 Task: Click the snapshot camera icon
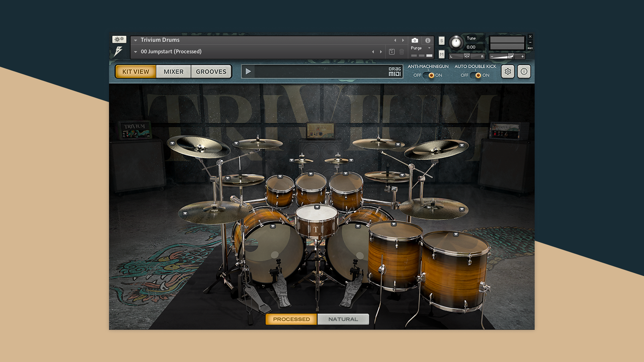coord(415,40)
